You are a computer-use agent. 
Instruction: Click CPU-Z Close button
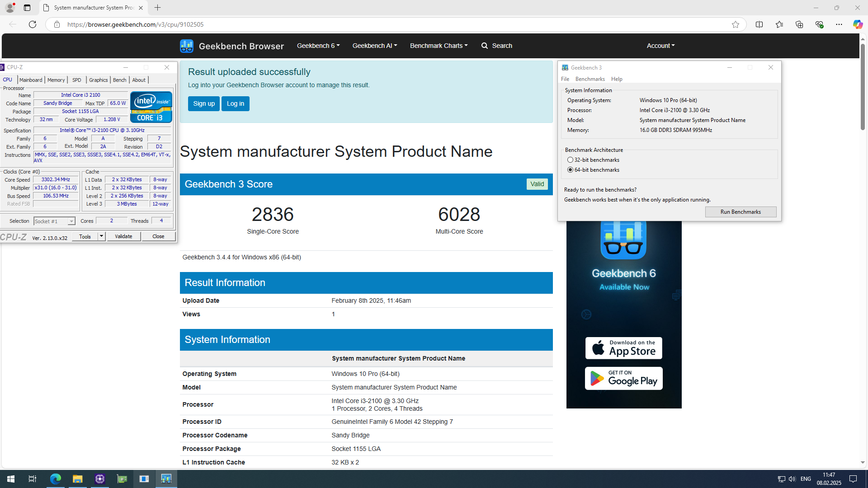[158, 236]
